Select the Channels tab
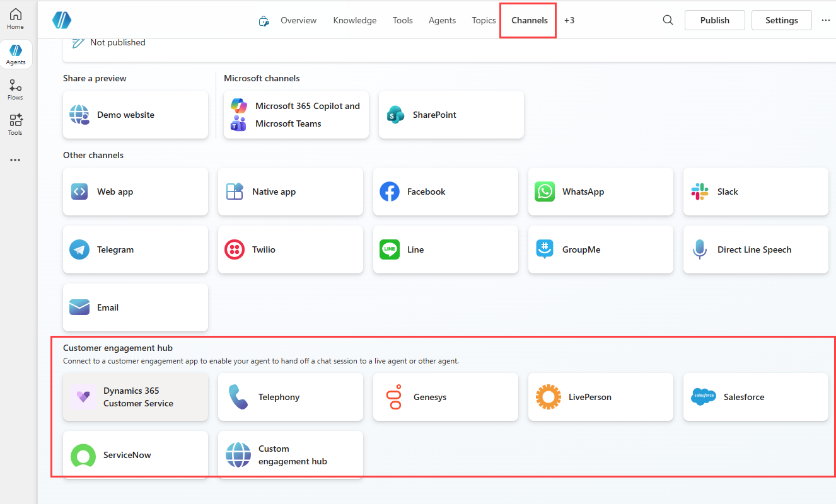Image resolution: width=836 pixels, height=504 pixels. click(530, 20)
